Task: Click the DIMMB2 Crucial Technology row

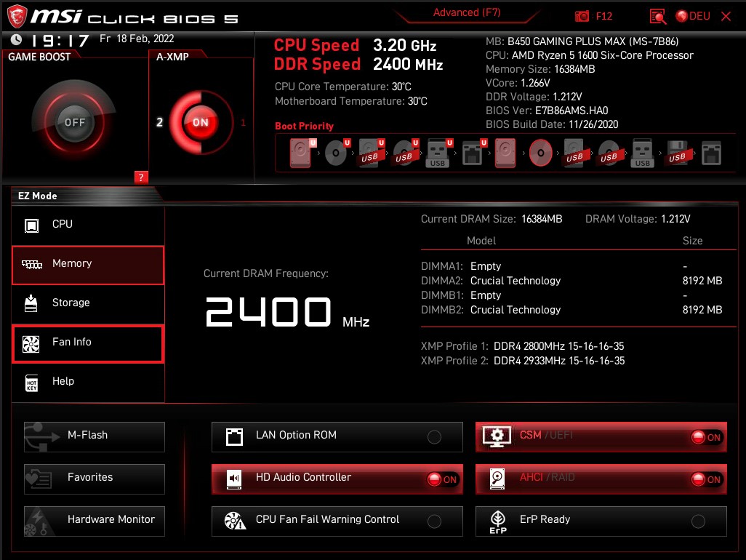Action: click(571, 310)
